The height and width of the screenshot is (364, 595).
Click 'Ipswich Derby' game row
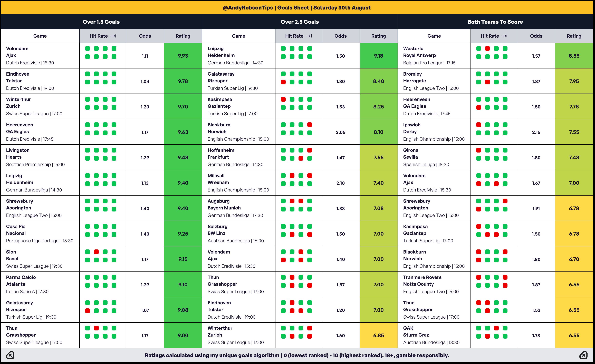(x=434, y=132)
